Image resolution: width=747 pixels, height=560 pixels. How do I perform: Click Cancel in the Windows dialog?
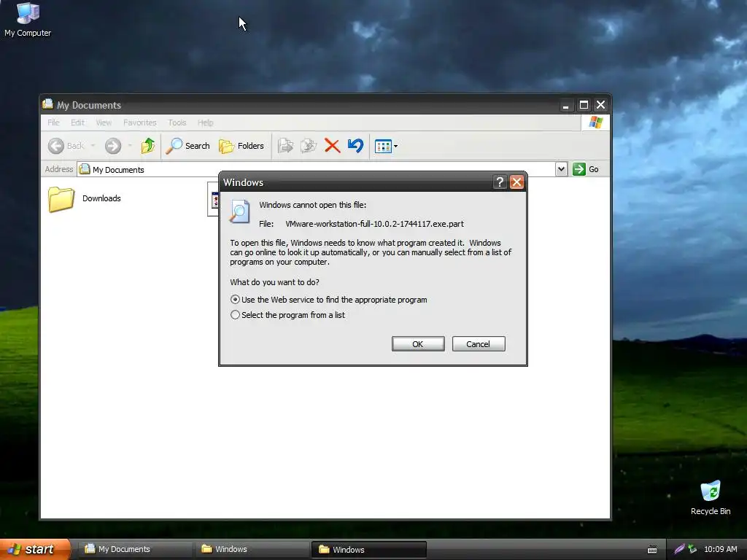[x=479, y=344]
